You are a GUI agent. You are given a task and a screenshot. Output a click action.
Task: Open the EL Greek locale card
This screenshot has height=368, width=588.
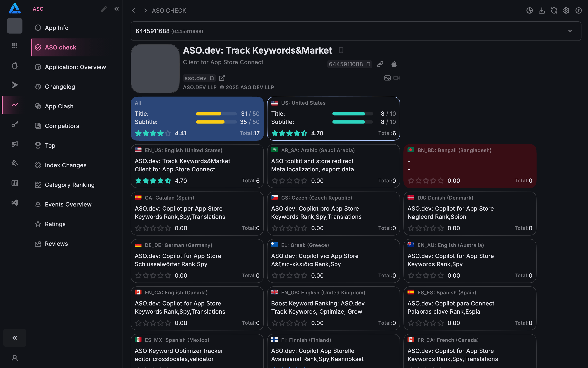(333, 261)
